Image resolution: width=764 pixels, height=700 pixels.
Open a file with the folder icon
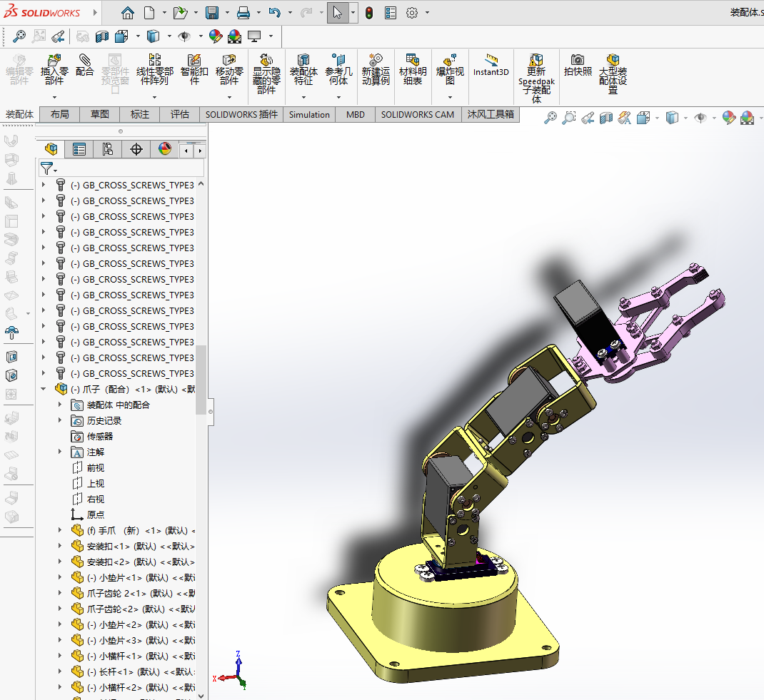point(180,13)
